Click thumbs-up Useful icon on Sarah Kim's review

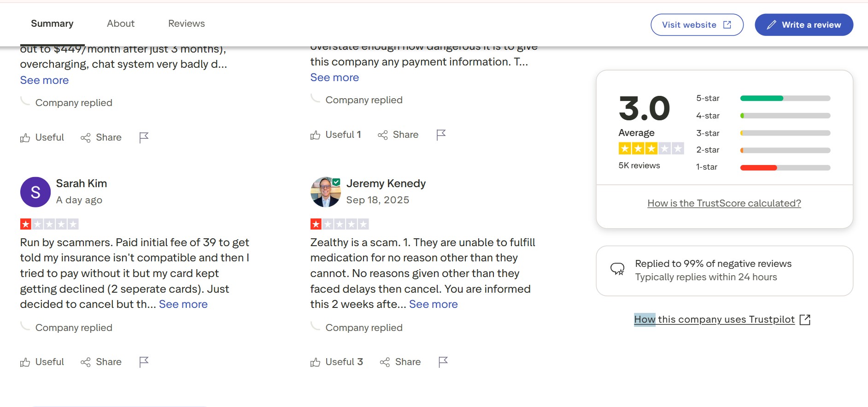[x=25, y=362]
